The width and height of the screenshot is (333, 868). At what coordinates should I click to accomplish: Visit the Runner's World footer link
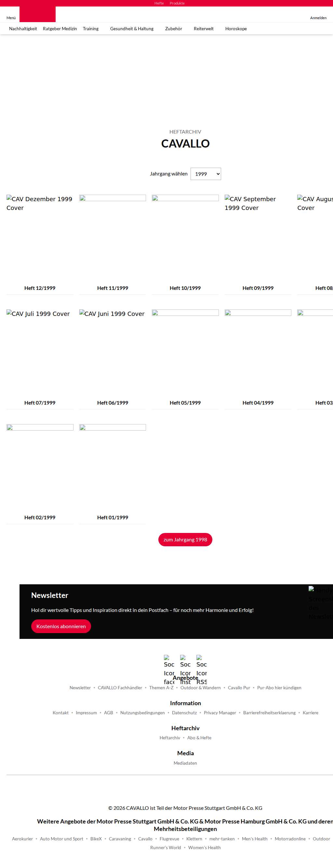[x=166, y=848]
